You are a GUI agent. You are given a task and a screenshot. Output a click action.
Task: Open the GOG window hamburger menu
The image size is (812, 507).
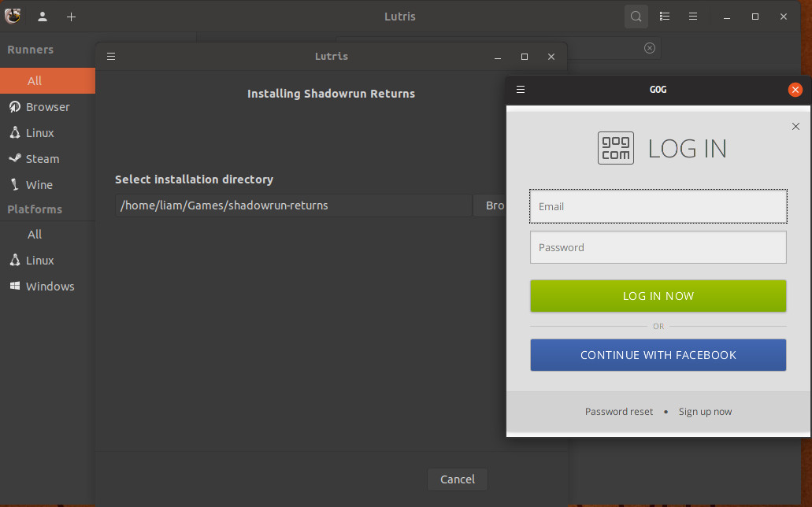521,90
